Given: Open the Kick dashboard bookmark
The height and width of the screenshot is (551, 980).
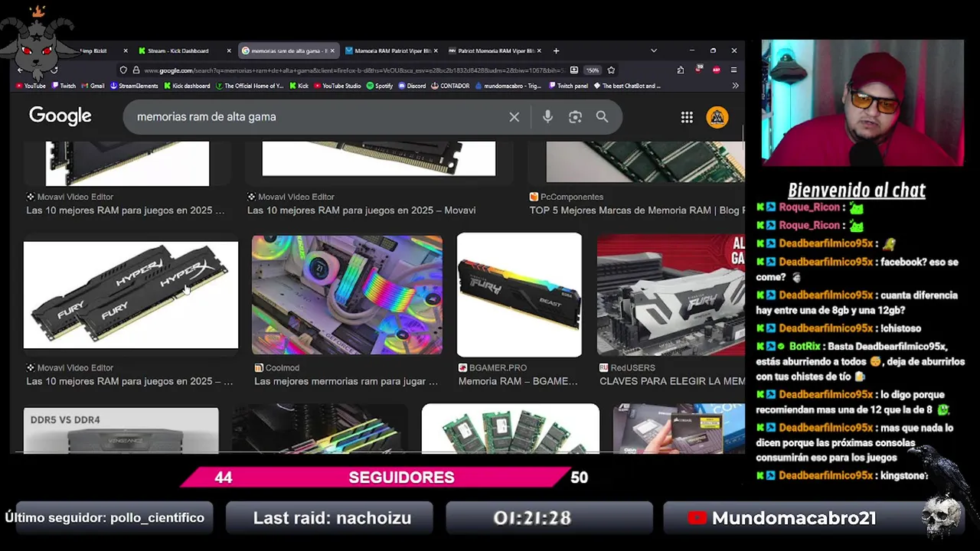Looking at the screenshot, I should coord(186,86).
